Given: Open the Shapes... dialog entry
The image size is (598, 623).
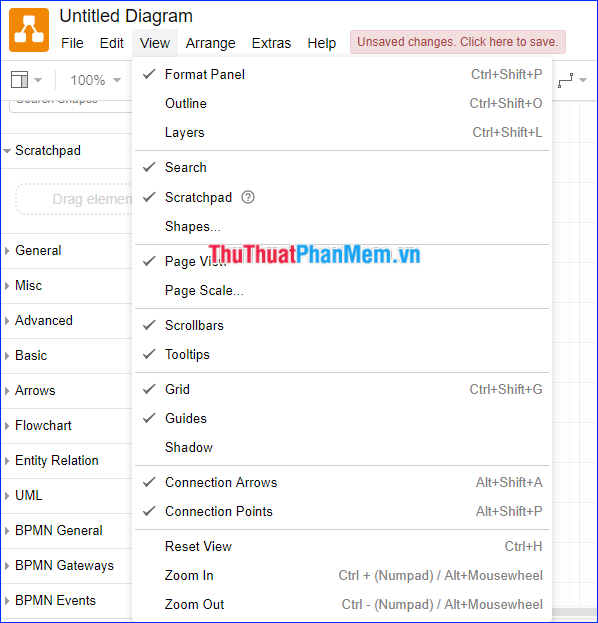Looking at the screenshot, I should pos(342,226).
